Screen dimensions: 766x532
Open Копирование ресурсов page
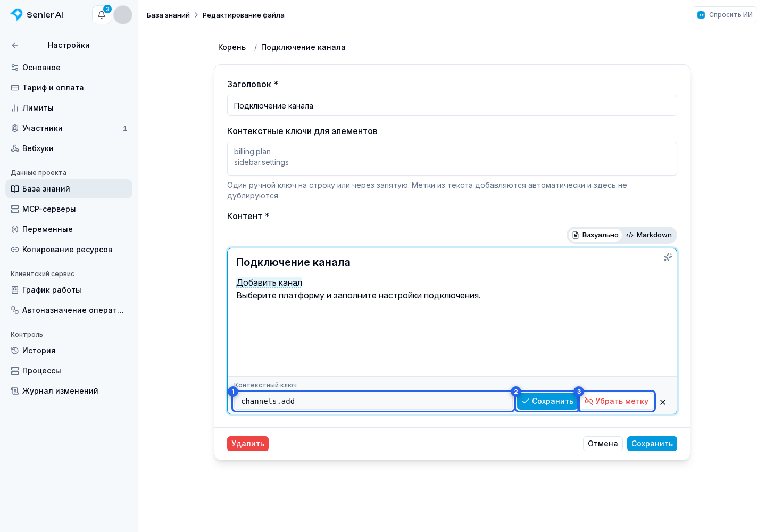point(69,250)
